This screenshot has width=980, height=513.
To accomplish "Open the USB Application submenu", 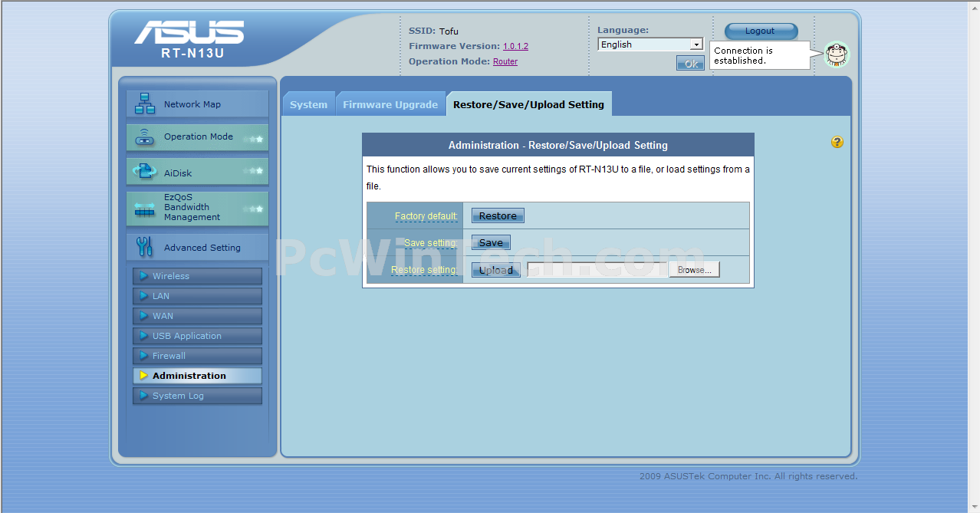I will coord(197,336).
